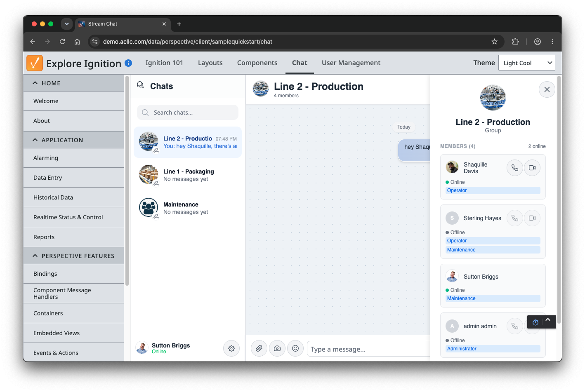The height and width of the screenshot is (392, 585).
Task: Click the Type a message field
Action: (368, 349)
